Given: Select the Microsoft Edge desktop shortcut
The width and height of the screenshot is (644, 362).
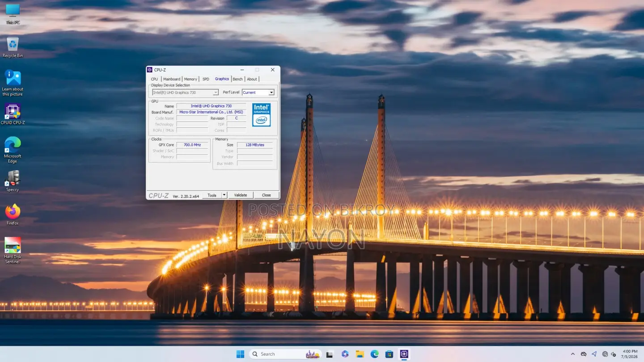Looking at the screenshot, I should tap(13, 150).
